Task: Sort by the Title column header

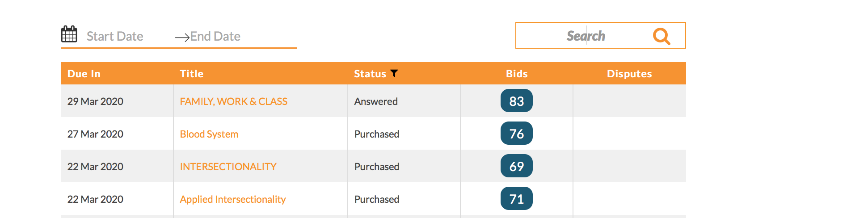Action: pyautogui.click(x=192, y=74)
